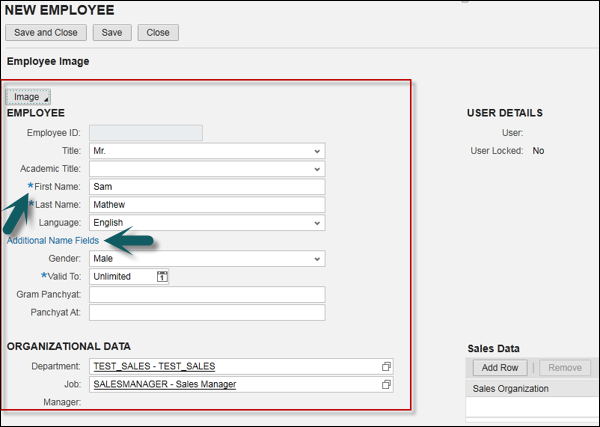The height and width of the screenshot is (427, 600).
Task: Open the Valid To calendar picker
Action: pos(163,276)
